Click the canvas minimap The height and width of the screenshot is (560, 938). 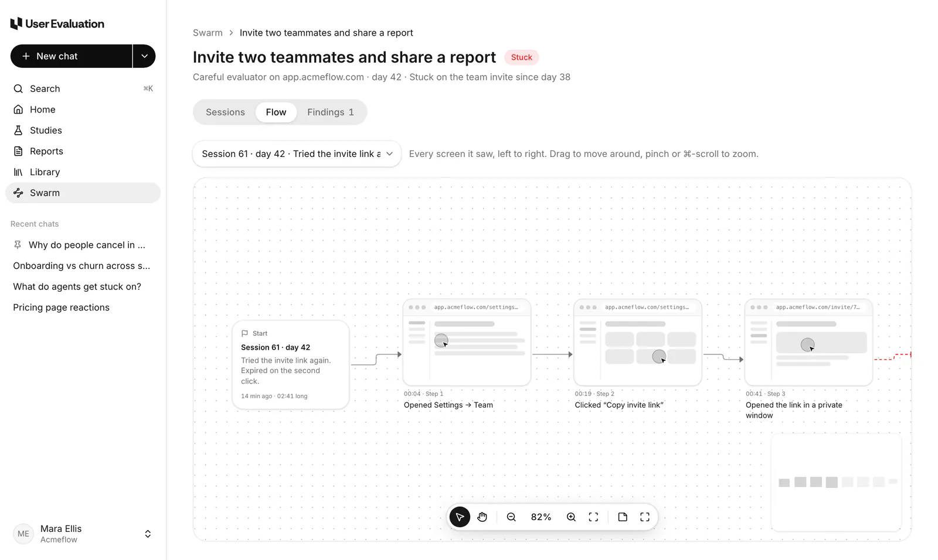click(x=837, y=482)
